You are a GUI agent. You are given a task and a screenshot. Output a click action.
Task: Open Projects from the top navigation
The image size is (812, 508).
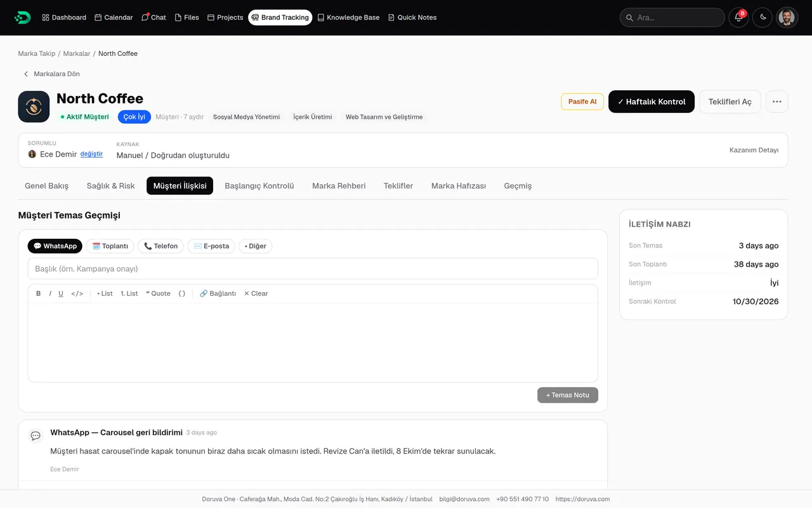pyautogui.click(x=225, y=17)
